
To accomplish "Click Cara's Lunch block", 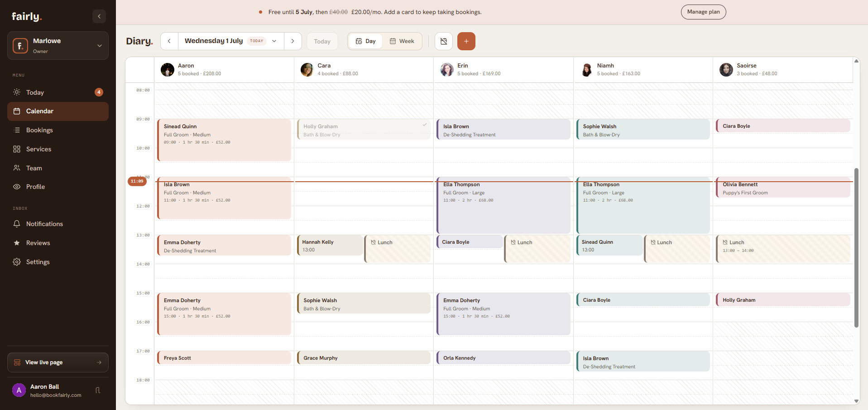I will point(398,249).
